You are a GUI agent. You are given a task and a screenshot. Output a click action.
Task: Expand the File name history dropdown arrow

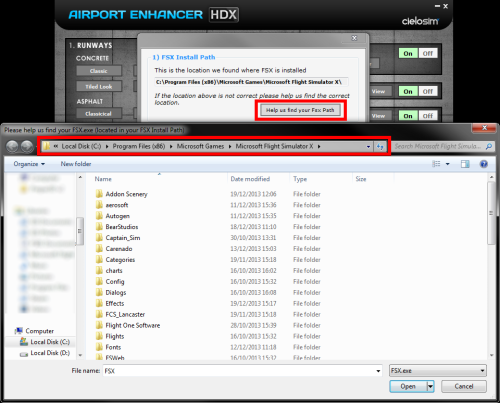coord(378,371)
